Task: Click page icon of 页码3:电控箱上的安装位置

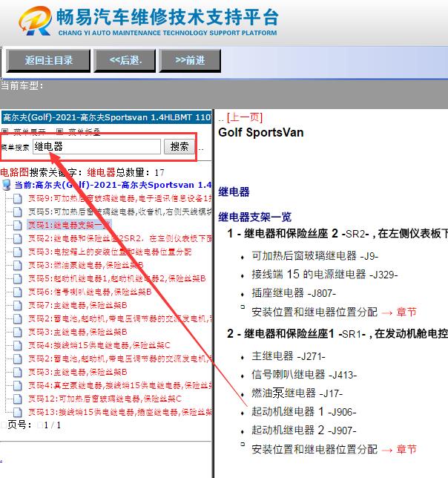Action: 18,252
